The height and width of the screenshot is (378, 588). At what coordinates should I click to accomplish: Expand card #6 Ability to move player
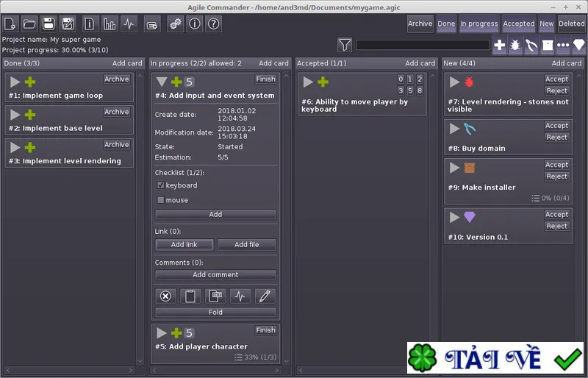pos(308,82)
